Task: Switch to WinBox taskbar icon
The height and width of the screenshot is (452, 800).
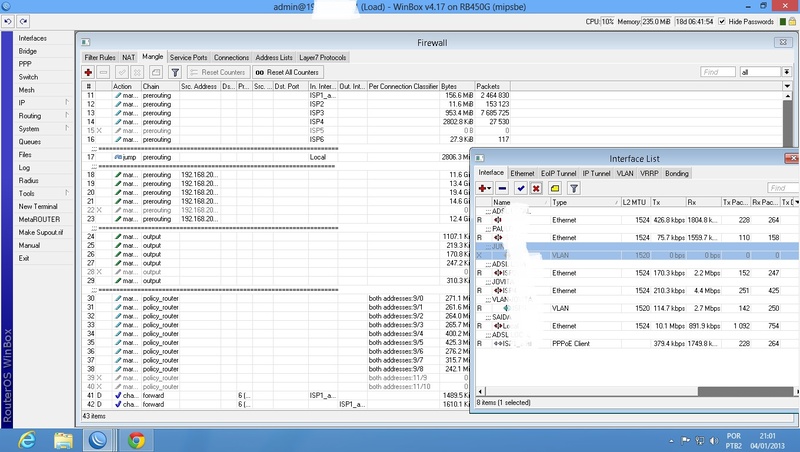Action: point(98,440)
